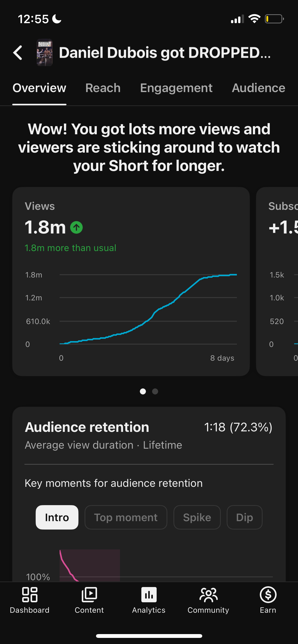The height and width of the screenshot is (644, 298).
Task: Tap the pink retention graph intro segment
Action: [90, 565]
